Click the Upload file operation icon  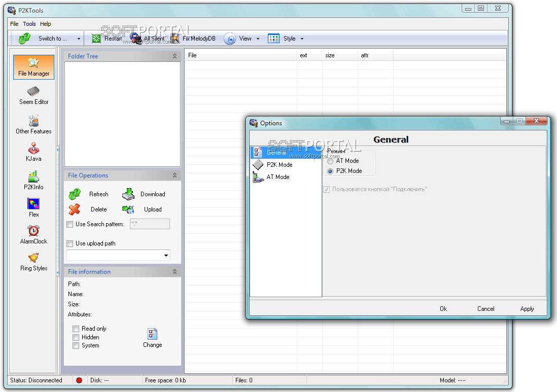[x=128, y=209]
